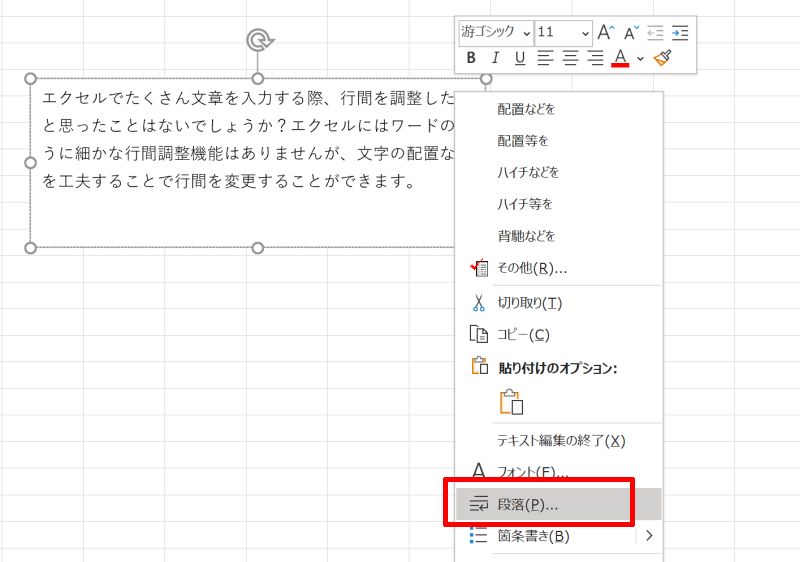Choose テキスト編集の終了(X) menu entry
Image resolution: width=800 pixels, height=562 pixels.
pyautogui.click(x=559, y=441)
